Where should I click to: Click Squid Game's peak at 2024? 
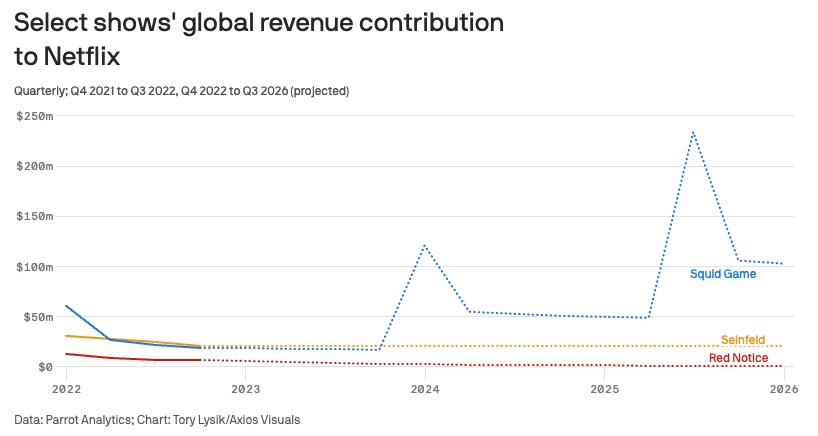tap(425, 245)
